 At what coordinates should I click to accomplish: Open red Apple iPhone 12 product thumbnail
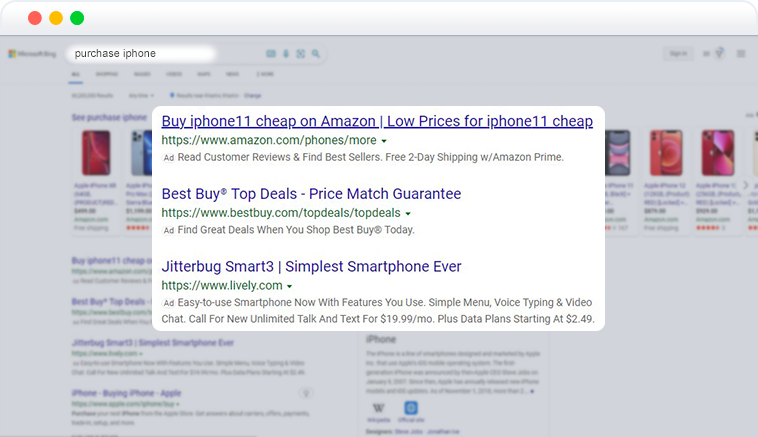[666, 153]
